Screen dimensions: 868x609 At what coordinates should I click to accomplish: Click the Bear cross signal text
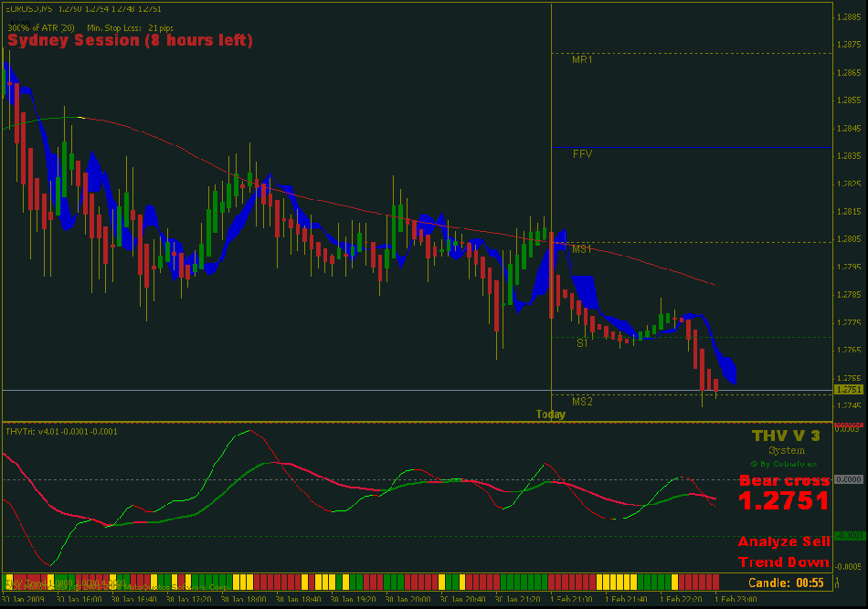784,480
